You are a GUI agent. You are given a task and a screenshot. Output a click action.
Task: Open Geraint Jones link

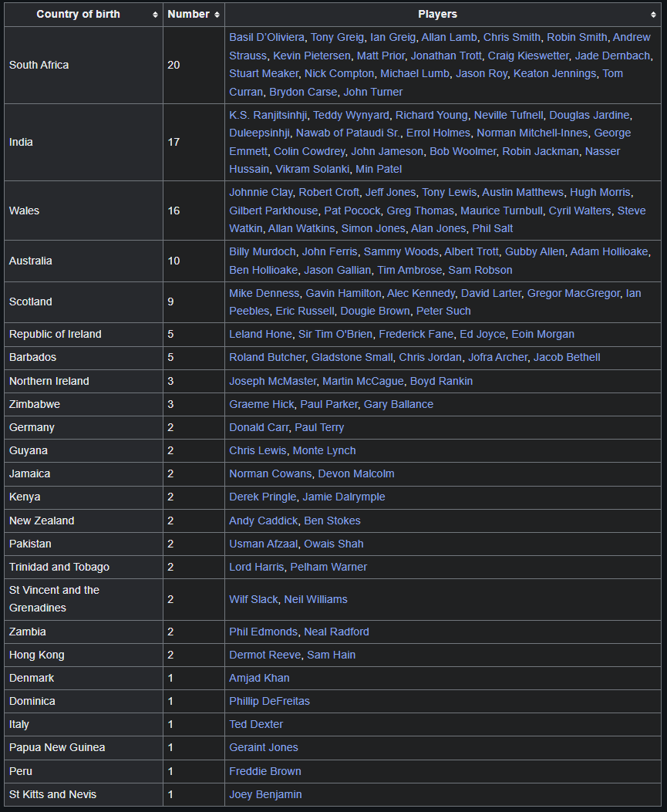[x=264, y=747]
